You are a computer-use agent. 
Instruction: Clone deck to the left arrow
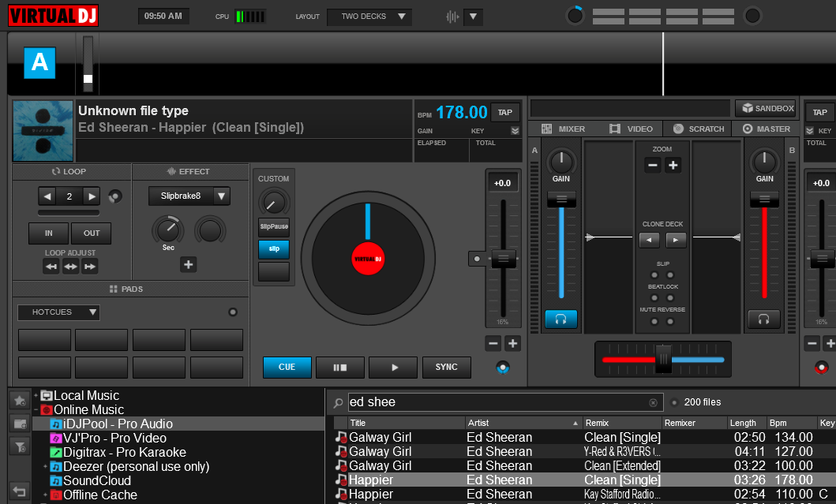(649, 241)
